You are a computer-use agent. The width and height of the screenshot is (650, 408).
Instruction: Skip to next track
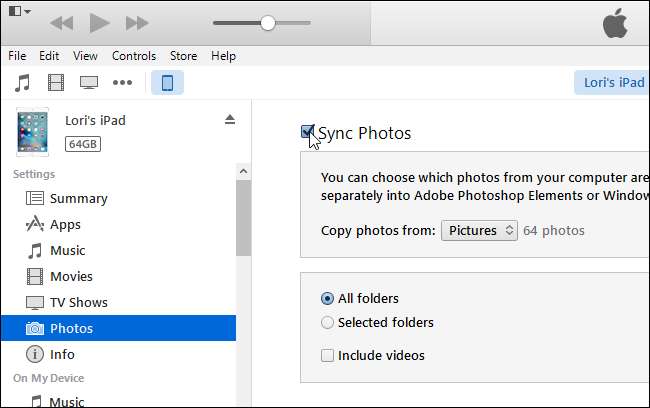click(137, 22)
